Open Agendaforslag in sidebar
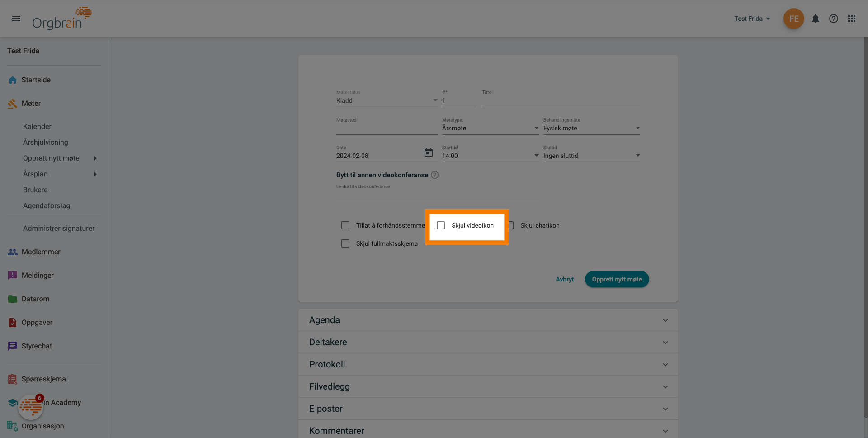The height and width of the screenshot is (438, 868). pos(47,206)
